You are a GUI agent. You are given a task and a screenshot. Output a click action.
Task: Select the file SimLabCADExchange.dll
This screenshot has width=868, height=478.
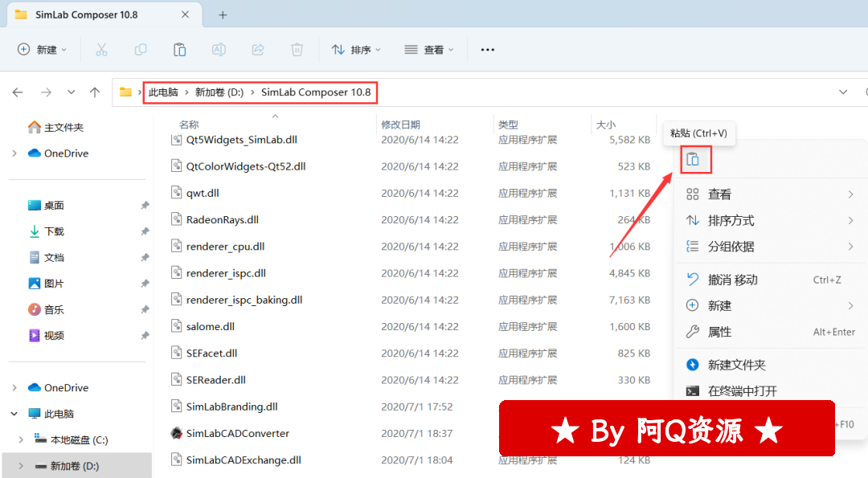[x=244, y=460]
